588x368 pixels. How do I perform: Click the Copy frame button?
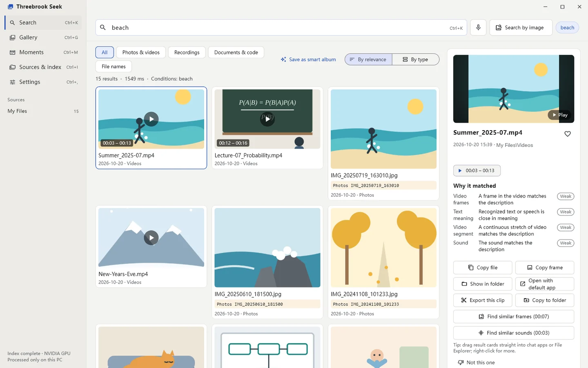click(x=545, y=268)
